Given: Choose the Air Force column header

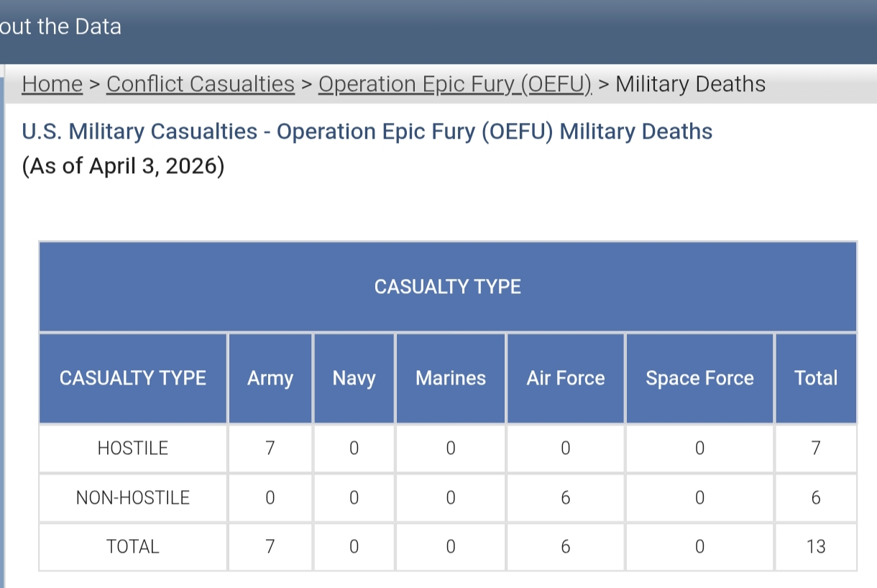Looking at the screenshot, I should point(565,378).
